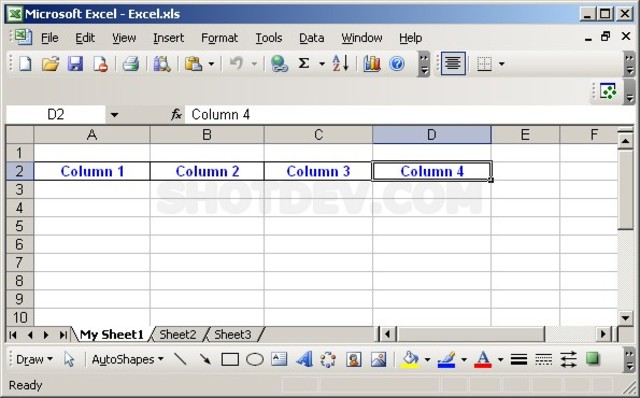
Task: Insert a Diagram or Organization Chart
Action: (x=328, y=359)
